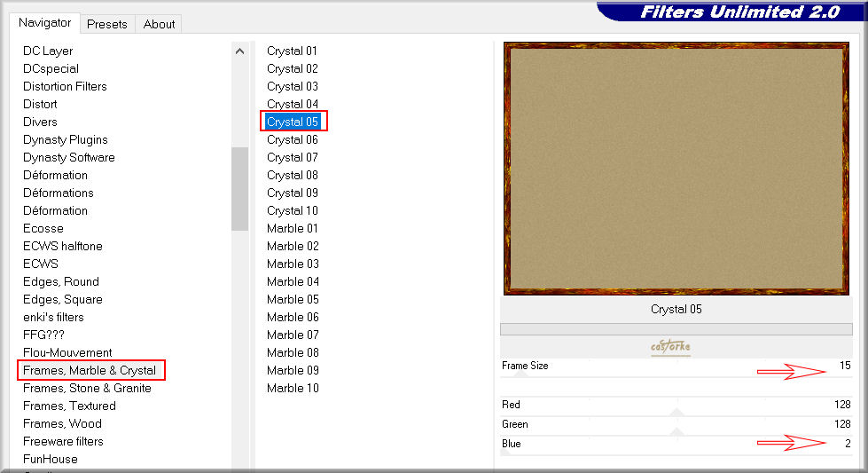Select Divers category

[40, 122]
